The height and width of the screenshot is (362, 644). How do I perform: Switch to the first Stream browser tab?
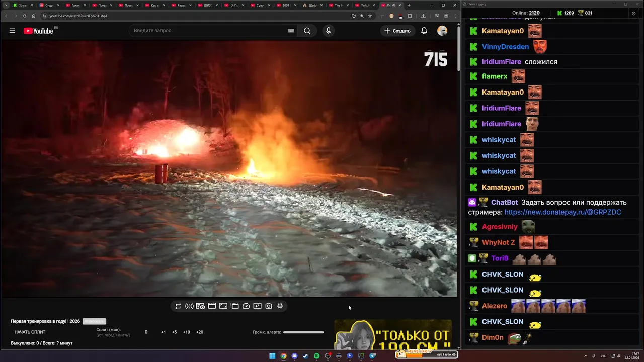[x=22, y=5]
